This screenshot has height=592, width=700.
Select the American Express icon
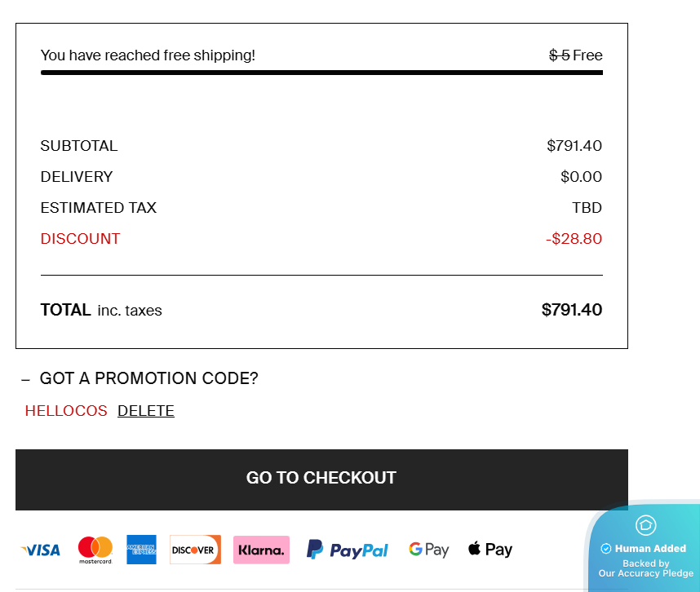click(x=141, y=550)
